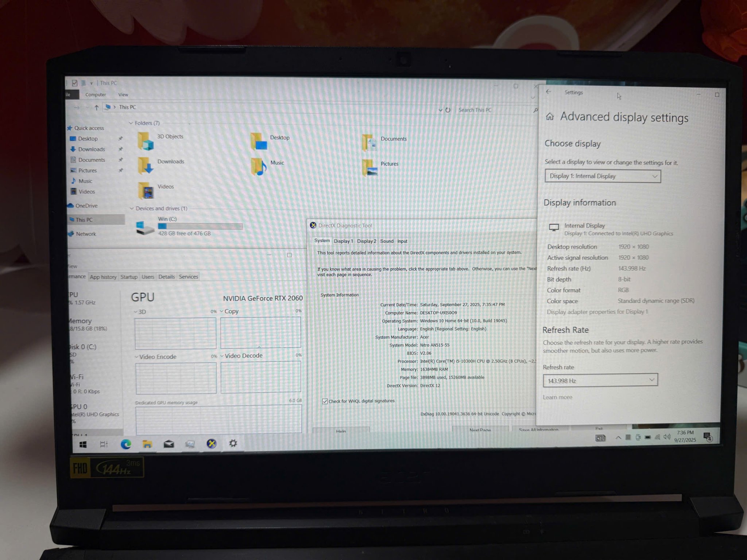Open Microsoft Edge from the taskbar
Screen dimensions: 747x560
tap(126, 444)
